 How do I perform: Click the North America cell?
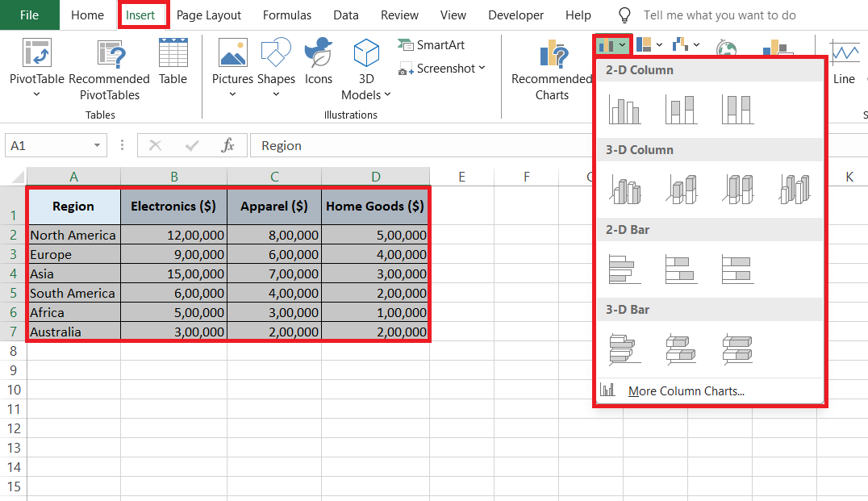pyautogui.click(x=73, y=235)
